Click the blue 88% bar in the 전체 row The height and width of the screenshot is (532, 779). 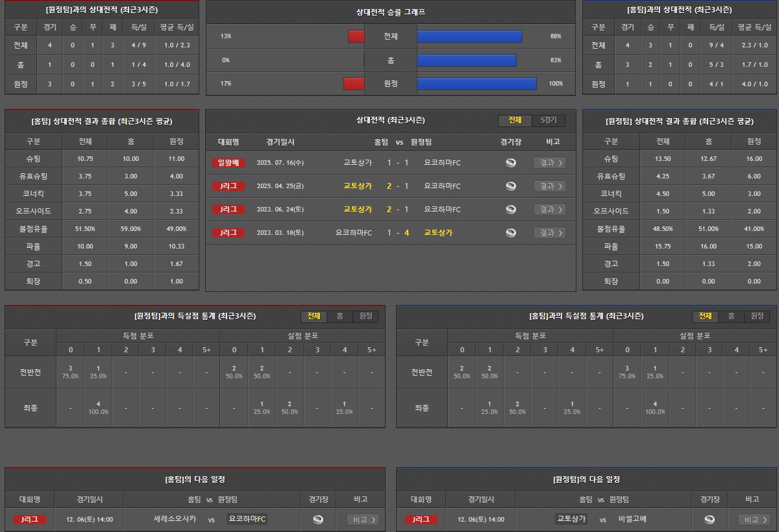coord(469,36)
